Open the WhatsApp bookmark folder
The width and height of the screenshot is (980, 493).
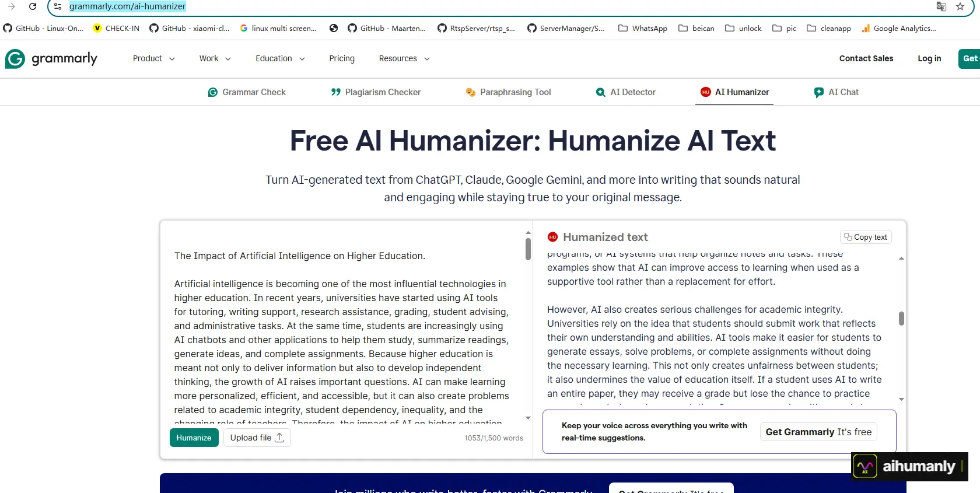coord(643,28)
